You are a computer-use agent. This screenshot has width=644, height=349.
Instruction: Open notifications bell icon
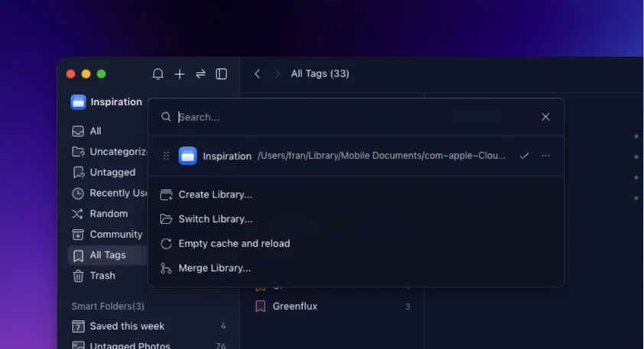pos(158,74)
